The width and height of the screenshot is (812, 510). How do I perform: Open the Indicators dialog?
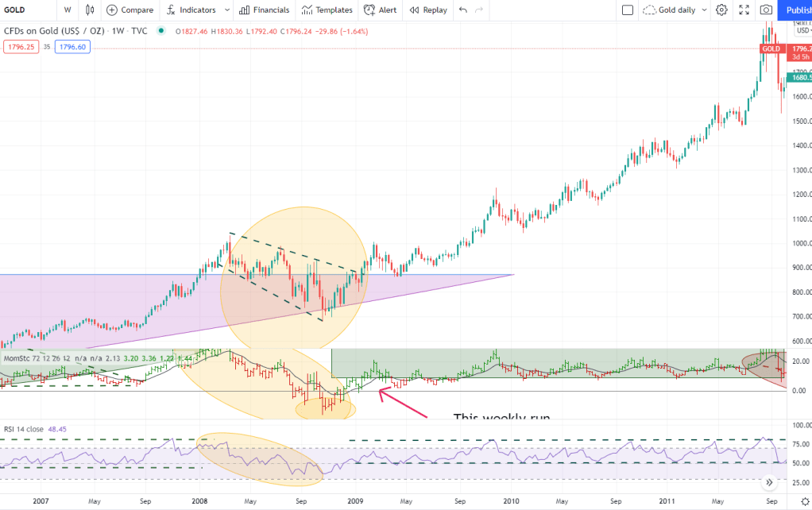(191, 10)
